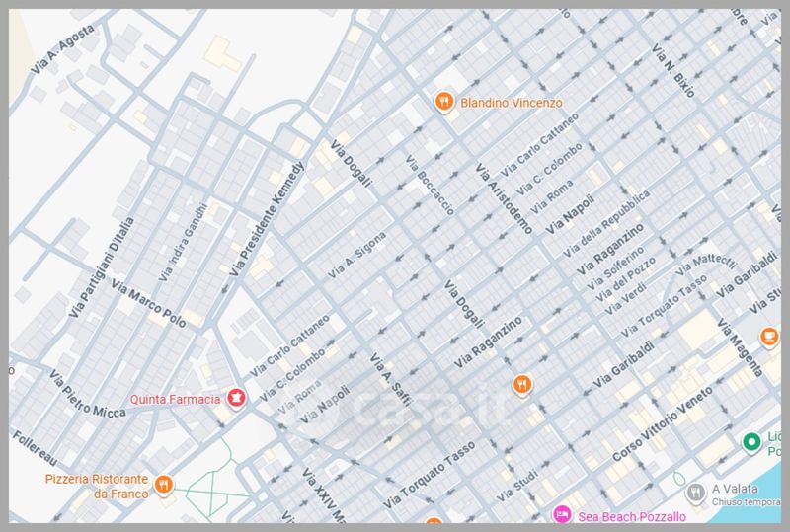Click the Quinta Farmacia text label
This screenshot has height=532, width=790.
click(175, 399)
